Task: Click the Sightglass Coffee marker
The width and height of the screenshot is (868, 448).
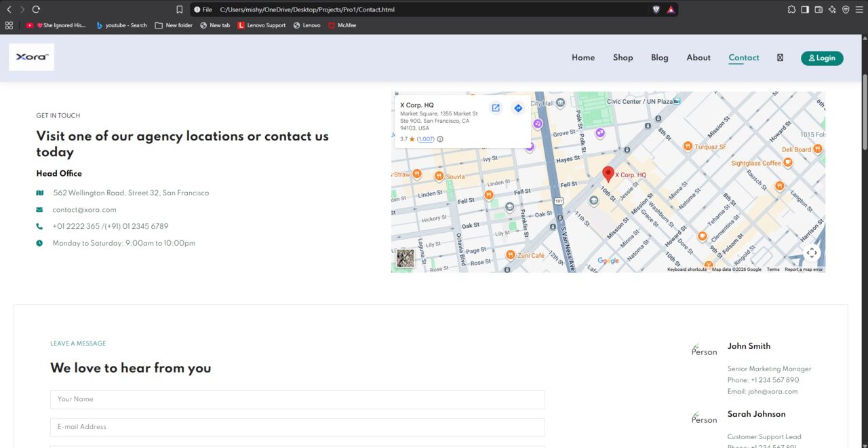Action: tap(788, 163)
